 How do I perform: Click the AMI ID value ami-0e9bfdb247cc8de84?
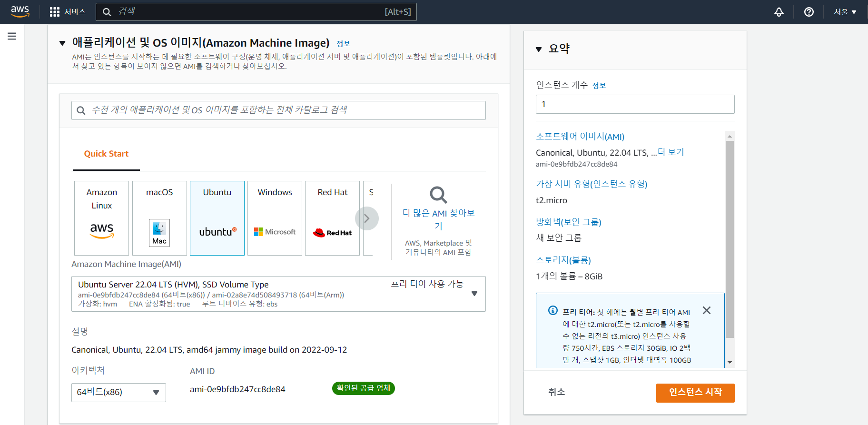click(237, 389)
